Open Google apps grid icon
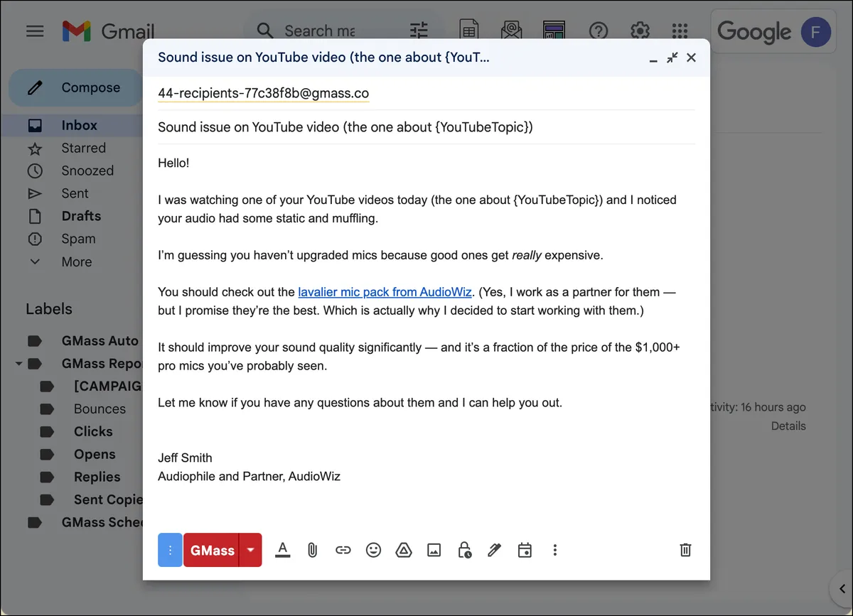The width and height of the screenshot is (853, 616). click(x=680, y=31)
